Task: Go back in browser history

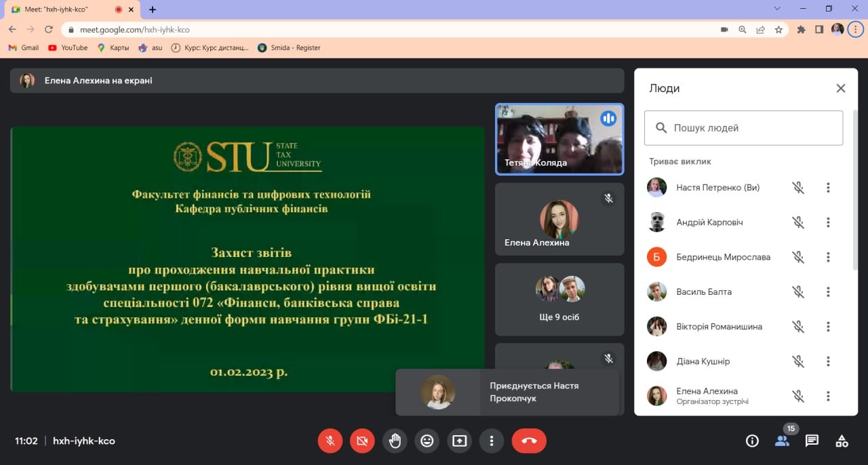Action: pos(12,29)
